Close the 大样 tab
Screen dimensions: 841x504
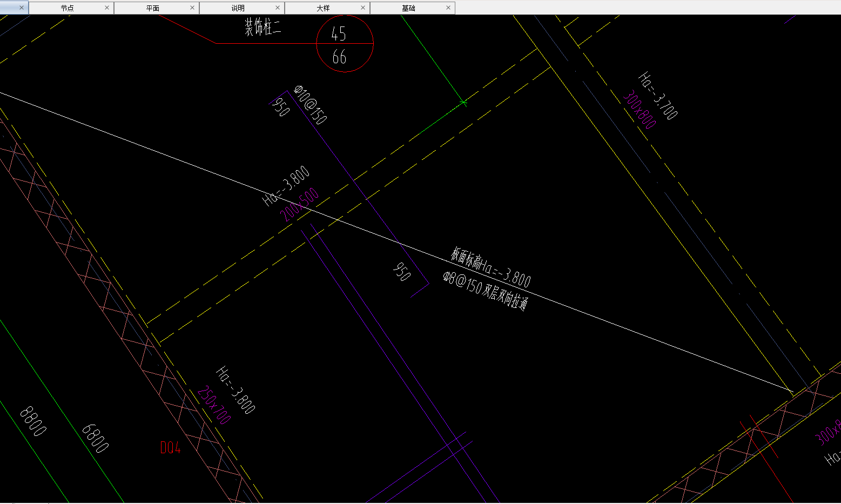coord(363,8)
